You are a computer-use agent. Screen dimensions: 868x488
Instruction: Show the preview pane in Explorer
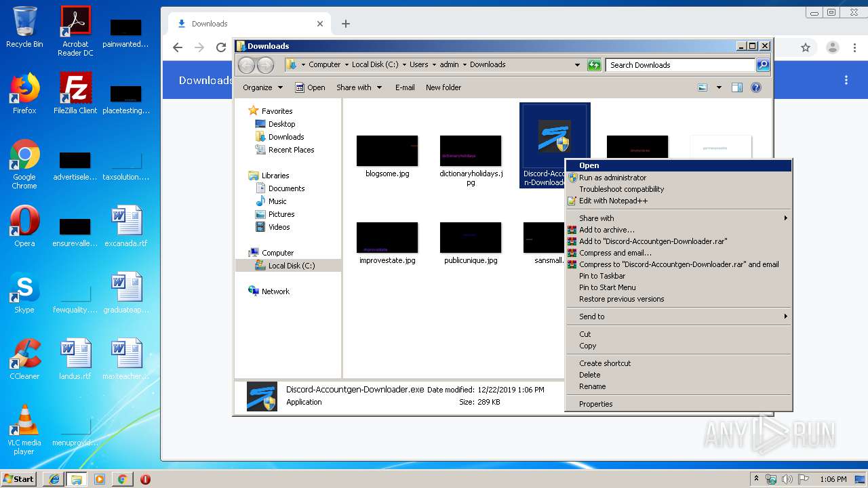[737, 87]
